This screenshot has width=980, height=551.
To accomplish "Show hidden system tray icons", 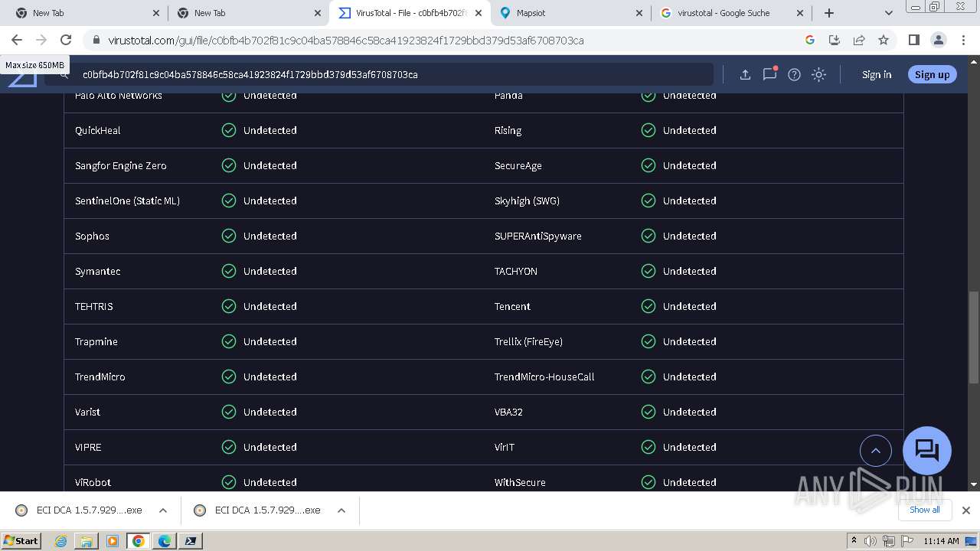I will [854, 541].
